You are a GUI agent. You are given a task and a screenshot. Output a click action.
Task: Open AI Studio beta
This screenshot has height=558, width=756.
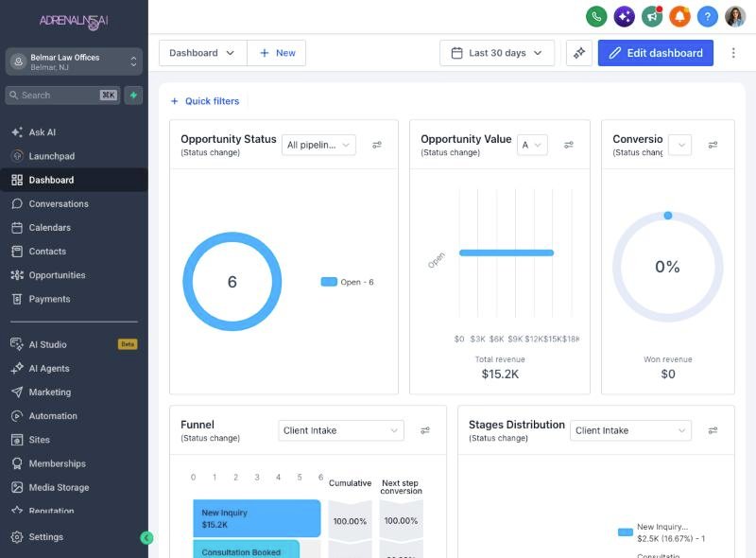(74, 344)
